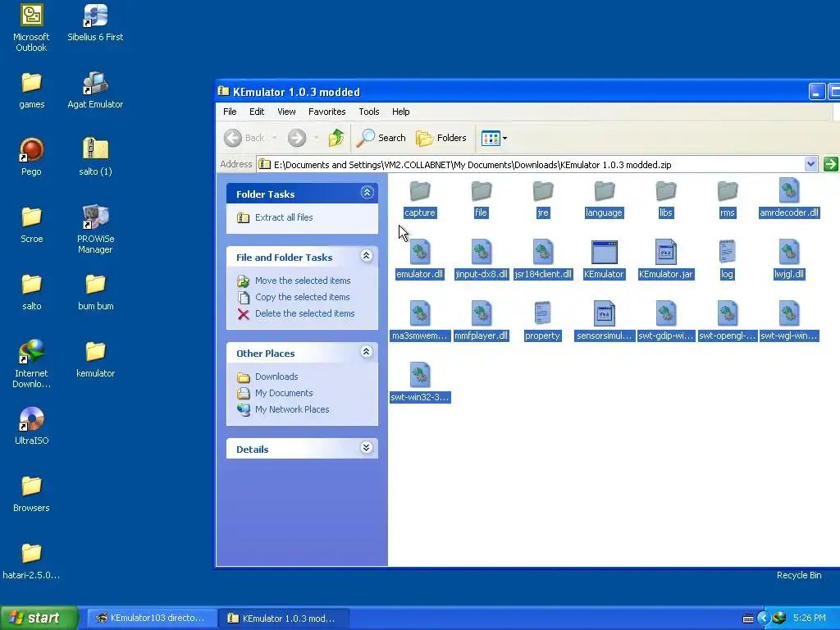
Task: Open the Back history dropdown arrow
Action: click(x=274, y=138)
